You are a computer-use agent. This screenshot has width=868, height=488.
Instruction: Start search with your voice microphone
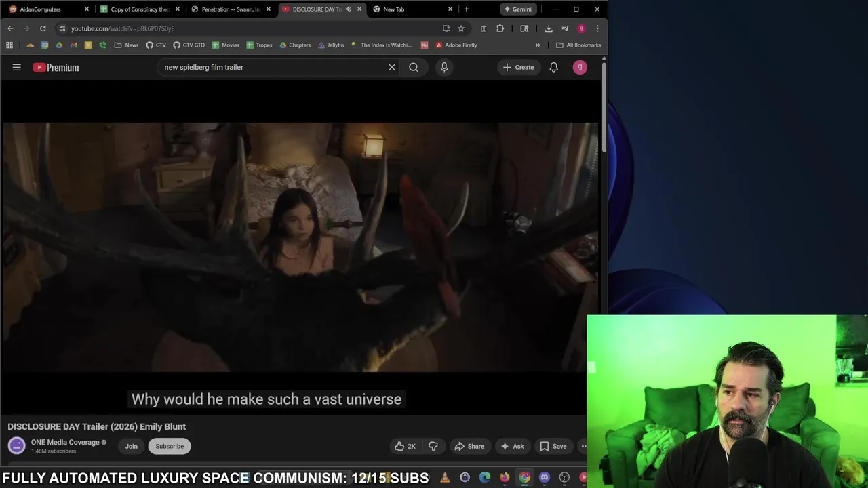[444, 67]
